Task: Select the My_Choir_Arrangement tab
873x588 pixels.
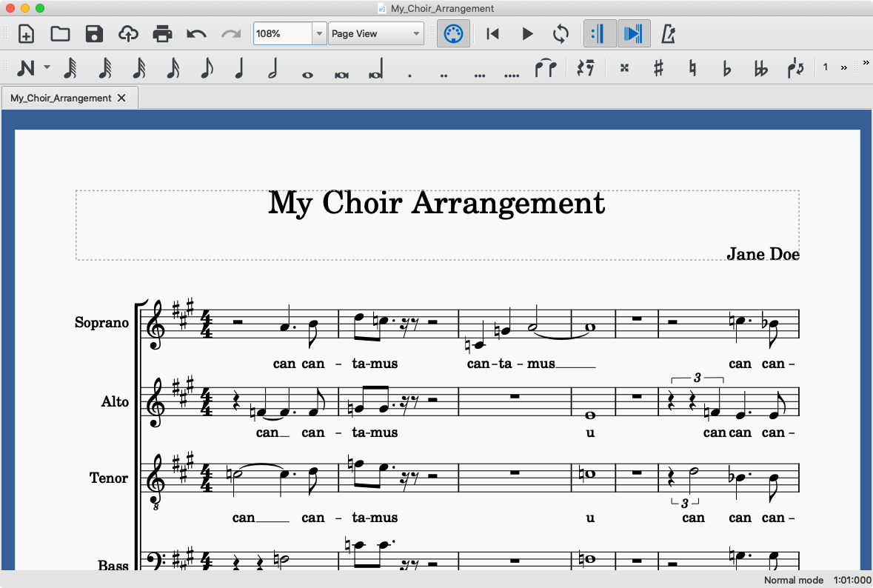Action: (x=61, y=98)
